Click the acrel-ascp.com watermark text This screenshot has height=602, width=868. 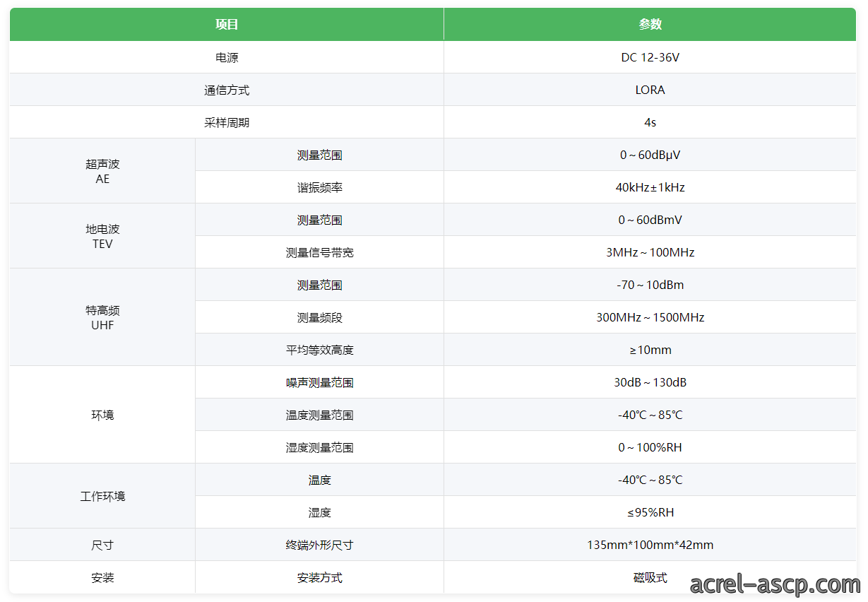(x=775, y=584)
